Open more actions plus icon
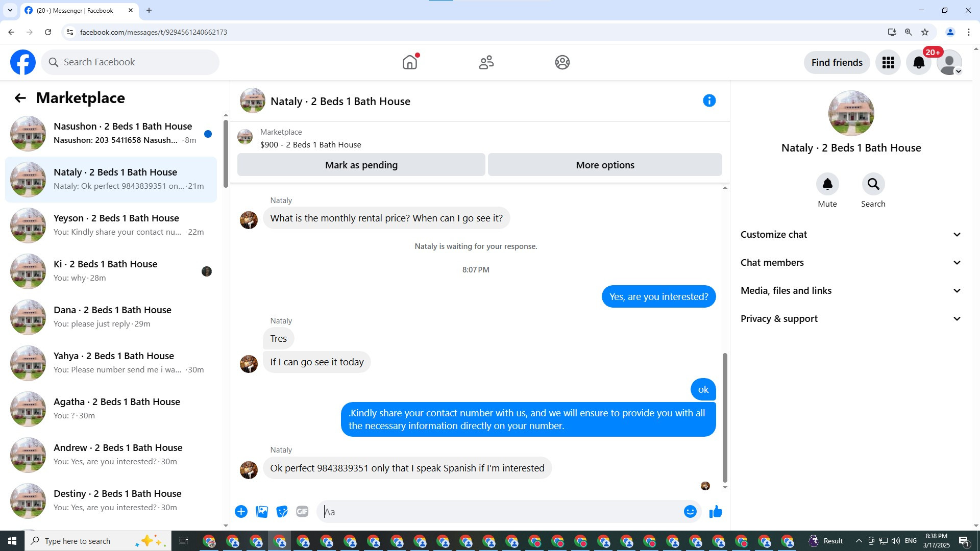This screenshot has width=980, height=551. click(x=241, y=512)
